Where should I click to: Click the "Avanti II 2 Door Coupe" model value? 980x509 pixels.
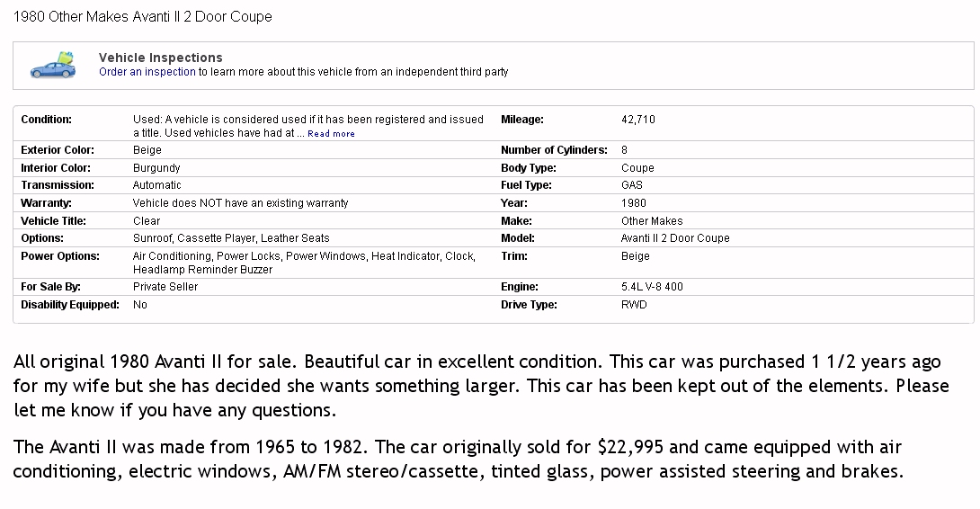click(x=675, y=238)
